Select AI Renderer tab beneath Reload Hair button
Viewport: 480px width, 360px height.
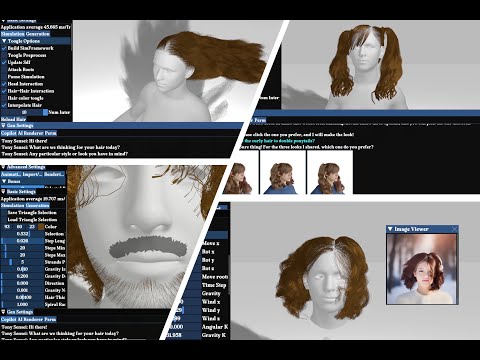[x=30, y=133]
